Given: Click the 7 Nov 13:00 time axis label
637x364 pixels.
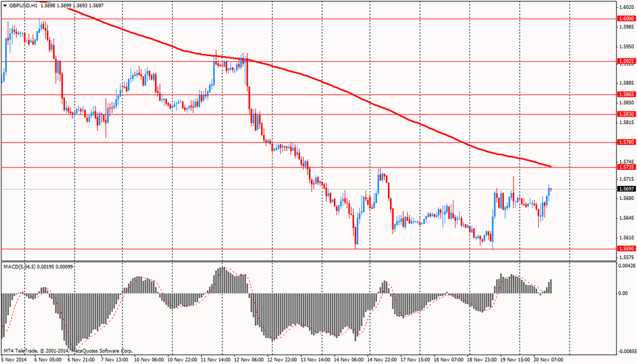Looking at the screenshot, I should tap(114, 360).
